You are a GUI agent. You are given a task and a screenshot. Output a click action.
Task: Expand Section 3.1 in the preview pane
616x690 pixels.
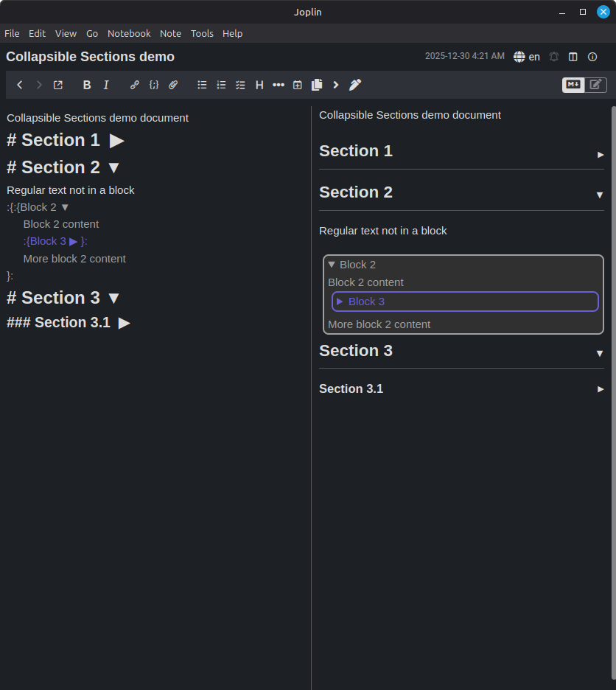coord(601,389)
